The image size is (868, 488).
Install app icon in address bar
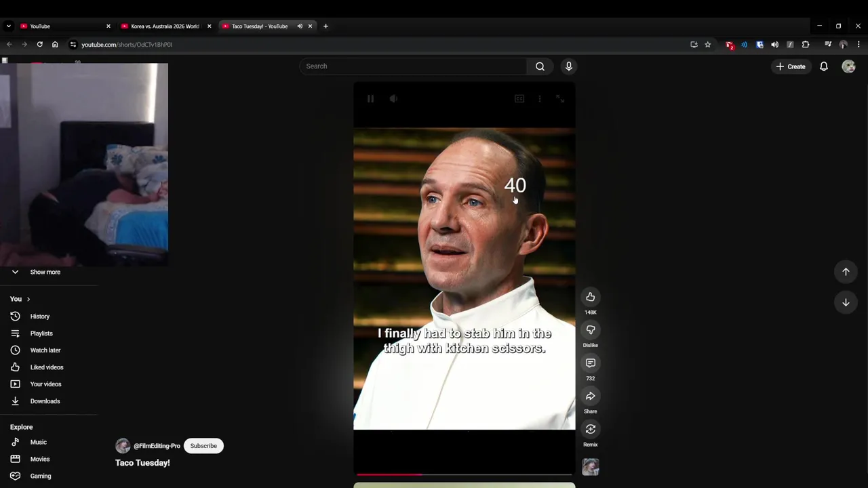tap(694, 45)
